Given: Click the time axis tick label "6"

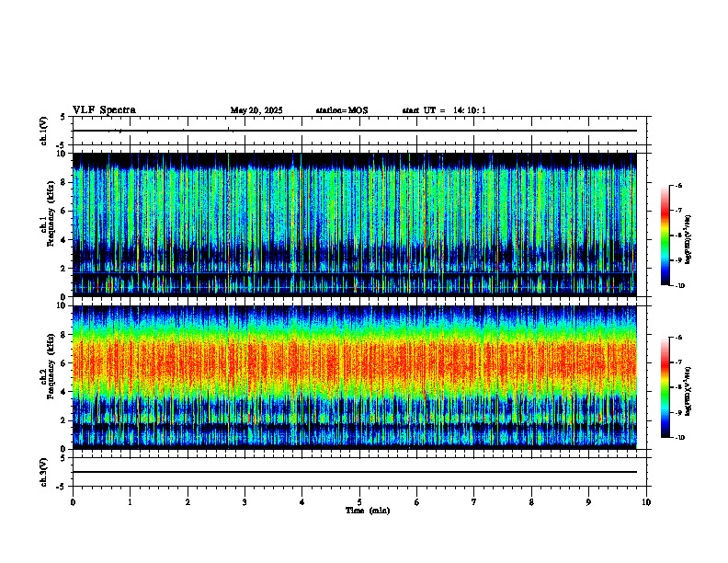Looking at the screenshot, I should coord(417,502).
